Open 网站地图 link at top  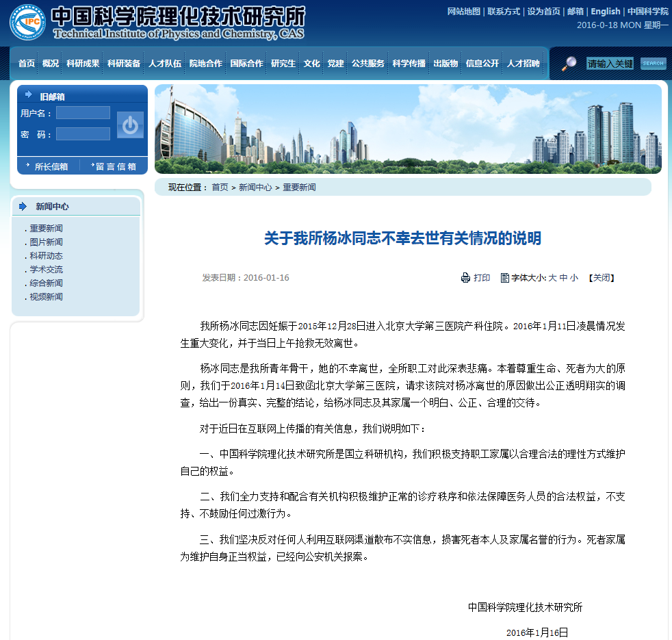pyautogui.click(x=463, y=12)
